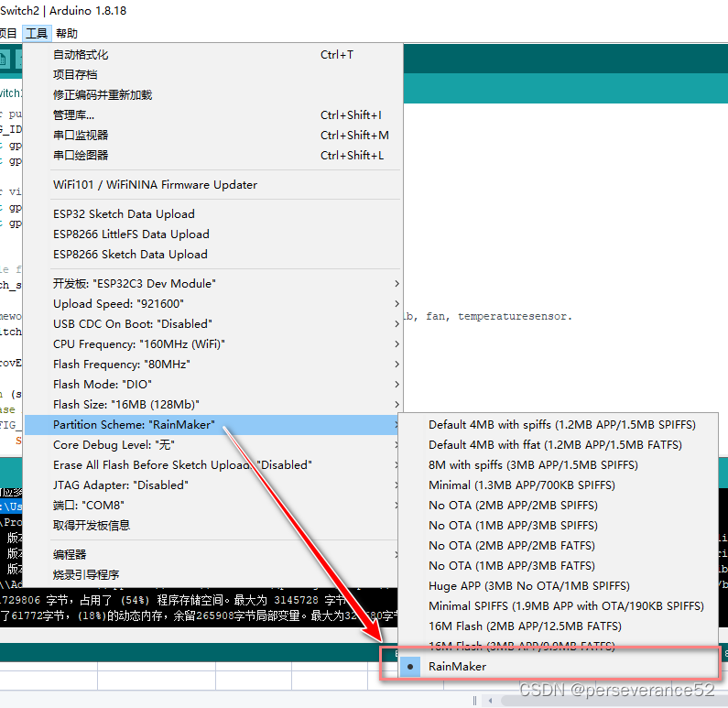The width and height of the screenshot is (728, 708).
Task: Select Minimal (1.3MB APP/700KB SPIFFS)
Action: tap(558, 485)
